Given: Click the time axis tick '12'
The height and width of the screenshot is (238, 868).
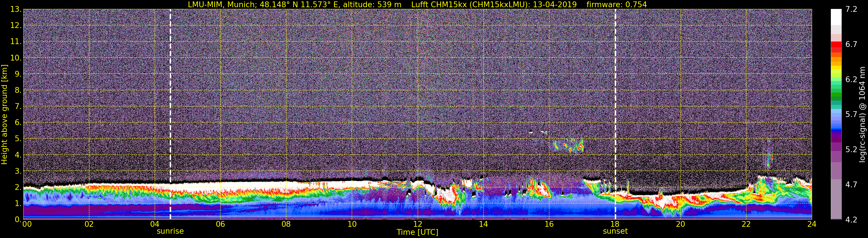Looking at the screenshot, I should click(417, 224).
